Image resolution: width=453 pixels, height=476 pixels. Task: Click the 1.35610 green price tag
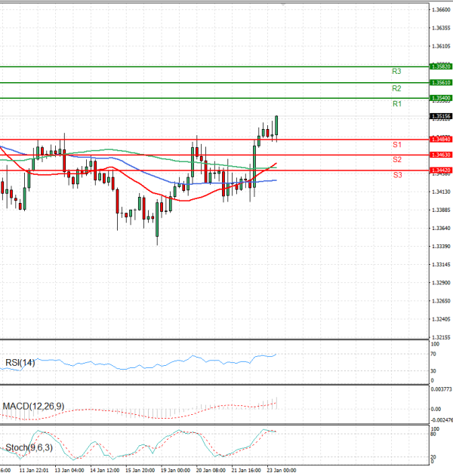(441, 82)
